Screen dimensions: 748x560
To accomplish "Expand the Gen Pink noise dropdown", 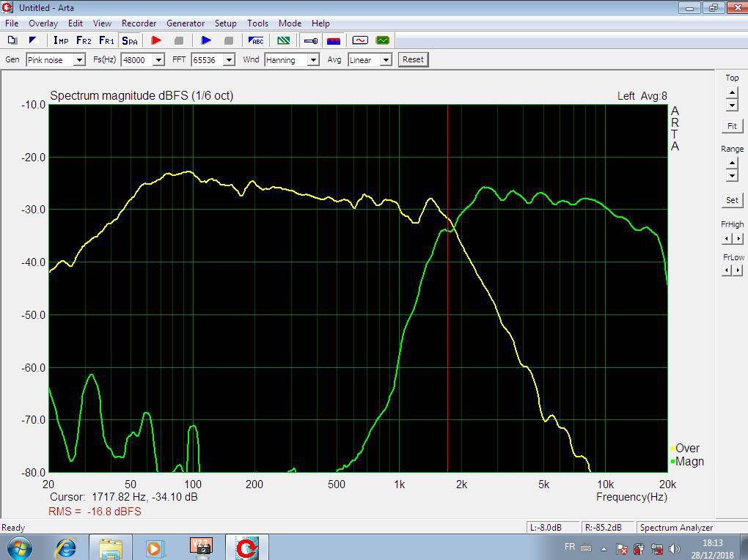I will [x=80, y=60].
